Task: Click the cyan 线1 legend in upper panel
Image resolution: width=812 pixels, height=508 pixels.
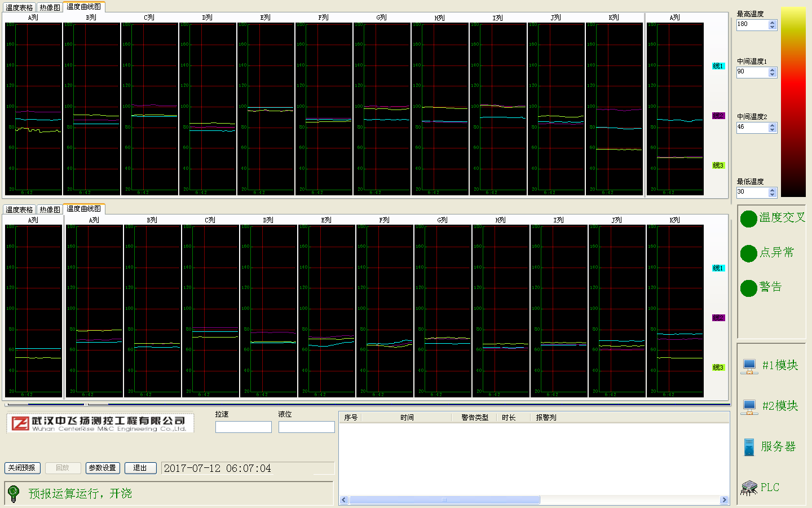Action: [718, 66]
